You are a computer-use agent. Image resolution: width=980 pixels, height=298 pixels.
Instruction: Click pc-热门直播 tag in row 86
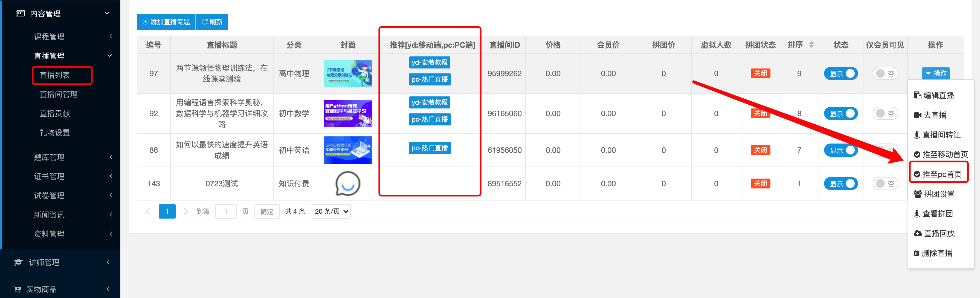[430, 148]
